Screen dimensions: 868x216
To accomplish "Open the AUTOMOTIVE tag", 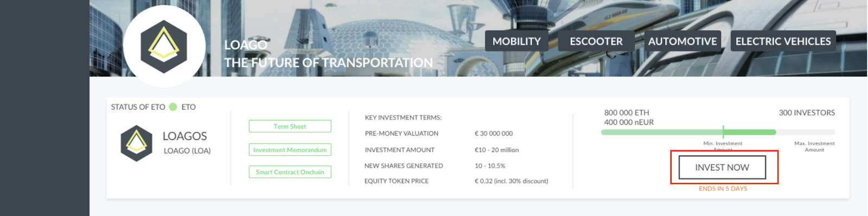I will coord(682,41).
